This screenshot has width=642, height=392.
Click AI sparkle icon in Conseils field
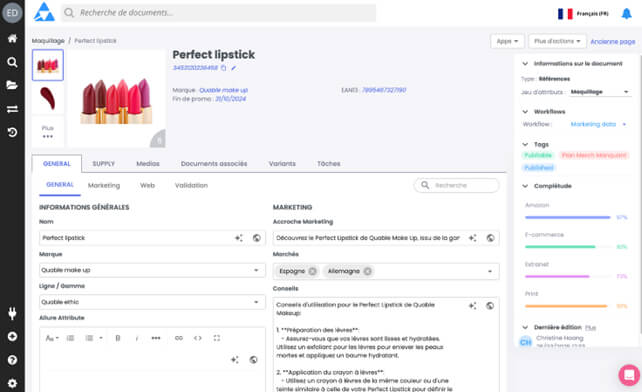(x=472, y=306)
